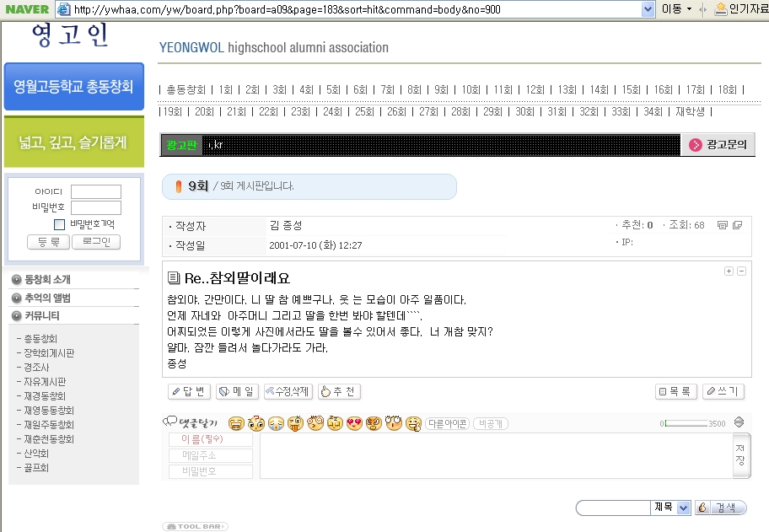Click the 검색 search button
This screenshot has height=532, width=769.
(729, 508)
